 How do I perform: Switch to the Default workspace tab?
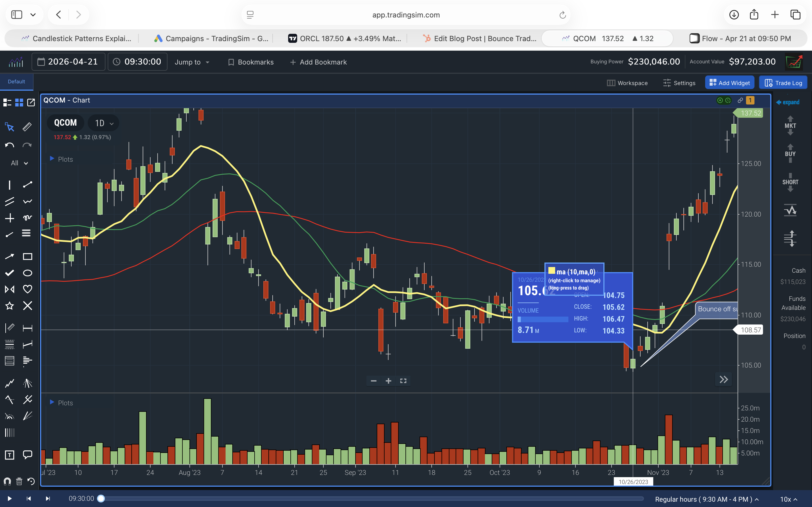click(16, 81)
